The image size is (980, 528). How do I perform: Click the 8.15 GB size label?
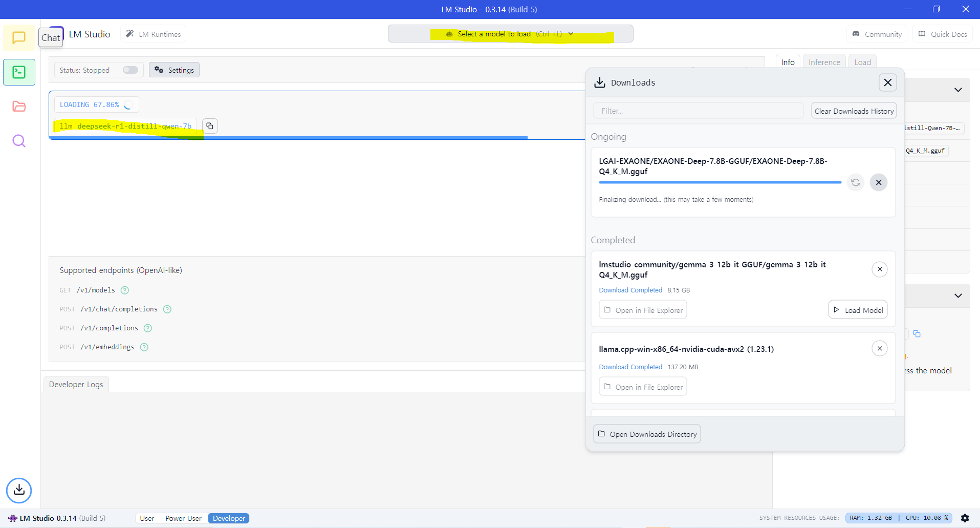[x=679, y=290]
